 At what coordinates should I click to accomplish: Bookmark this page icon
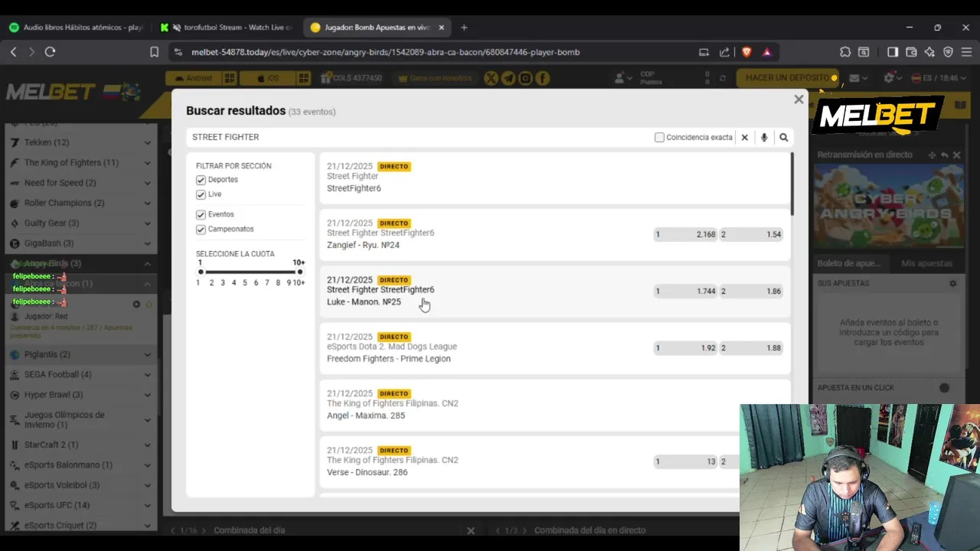pos(154,52)
